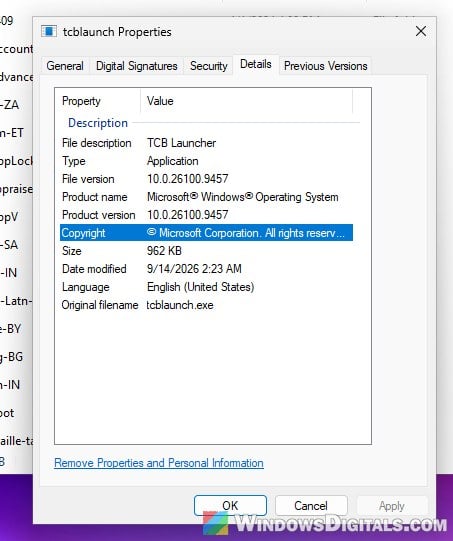The width and height of the screenshot is (453, 541).
Task: Select the Language row
Action: coord(206,287)
